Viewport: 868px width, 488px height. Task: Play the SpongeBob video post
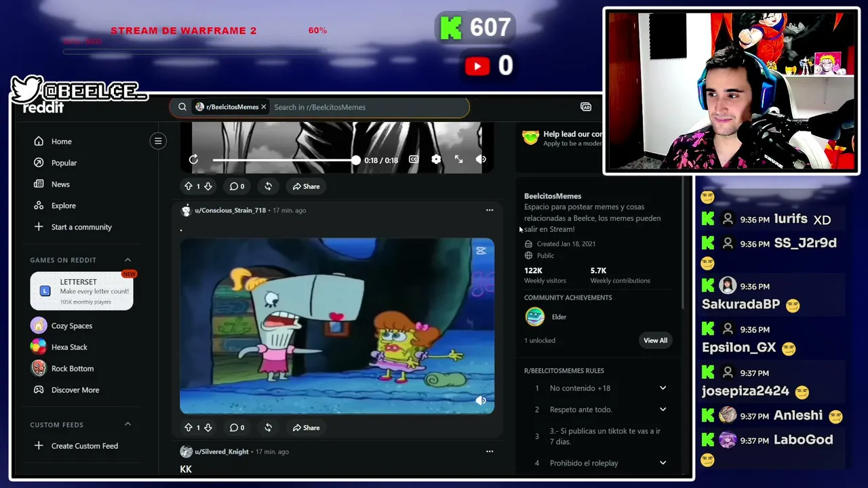point(337,325)
